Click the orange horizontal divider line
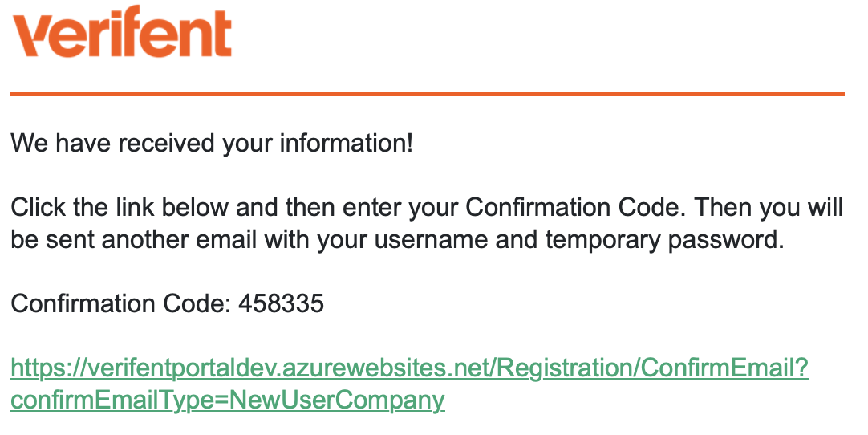The image size is (868, 435). pos(427,94)
